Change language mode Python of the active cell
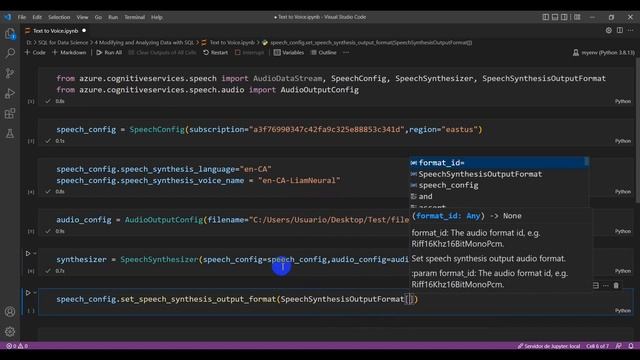This screenshot has height=360, width=640. click(623, 311)
